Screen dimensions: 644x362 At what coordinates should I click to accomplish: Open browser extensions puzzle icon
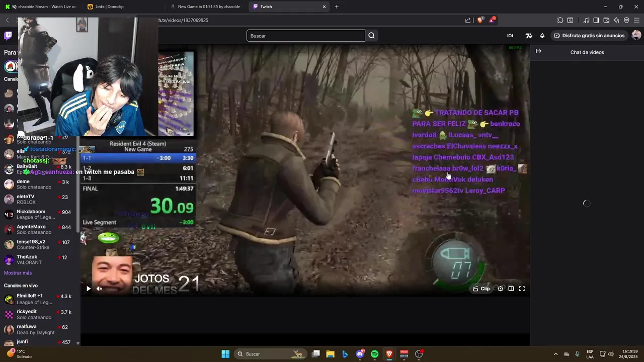pyautogui.click(x=560, y=20)
